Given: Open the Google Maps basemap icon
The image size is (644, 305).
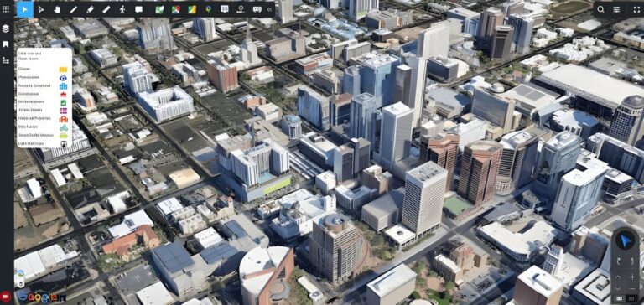Looking at the screenshot, I should 176,9.
